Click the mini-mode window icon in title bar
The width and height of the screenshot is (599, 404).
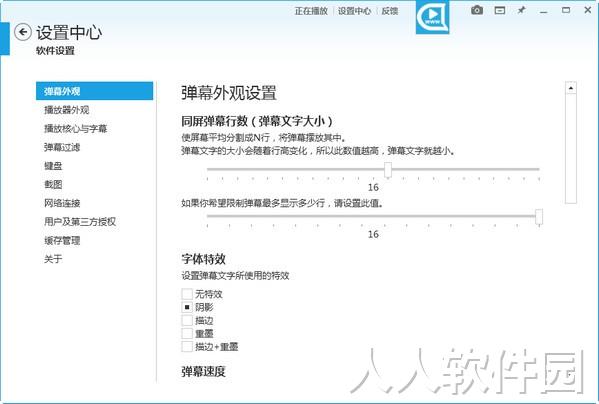point(500,11)
